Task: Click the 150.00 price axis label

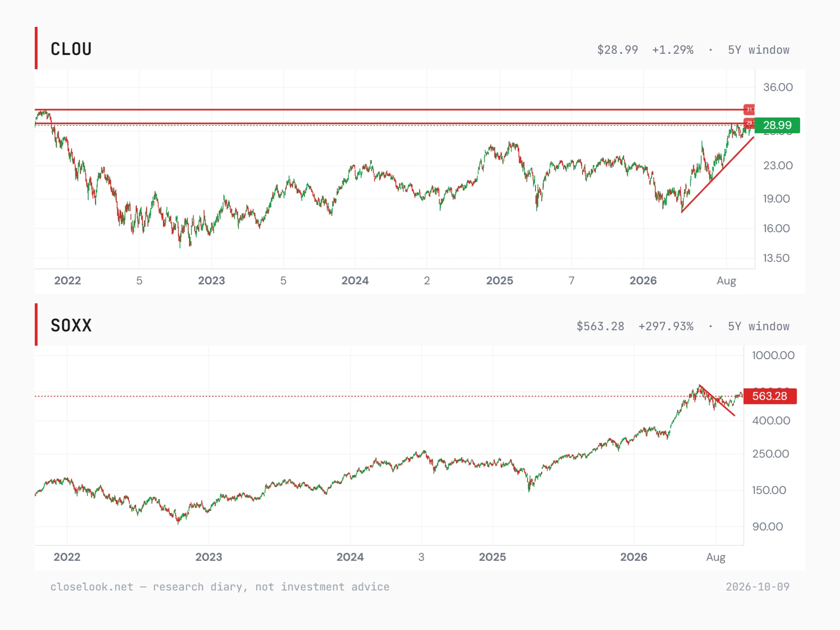Action: (x=769, y=490)
